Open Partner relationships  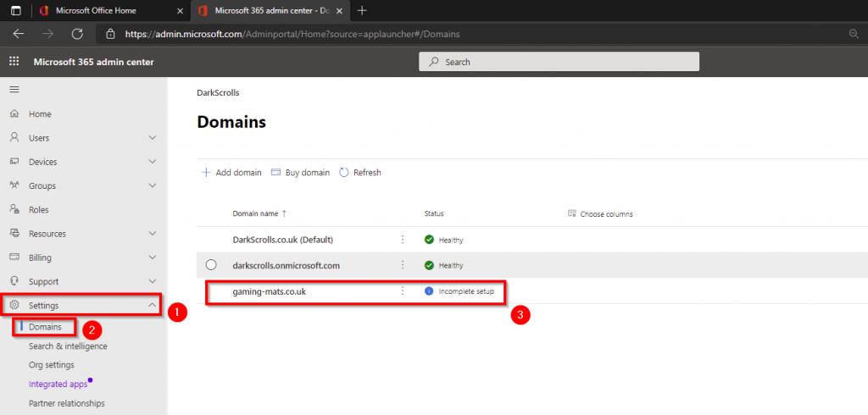tap(66, 403)
